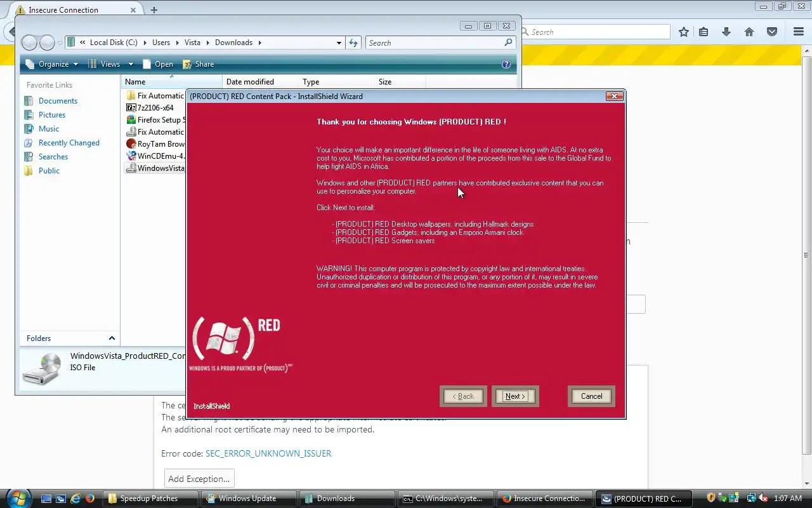Click the Firefox home icon

(x=749, y=32)
